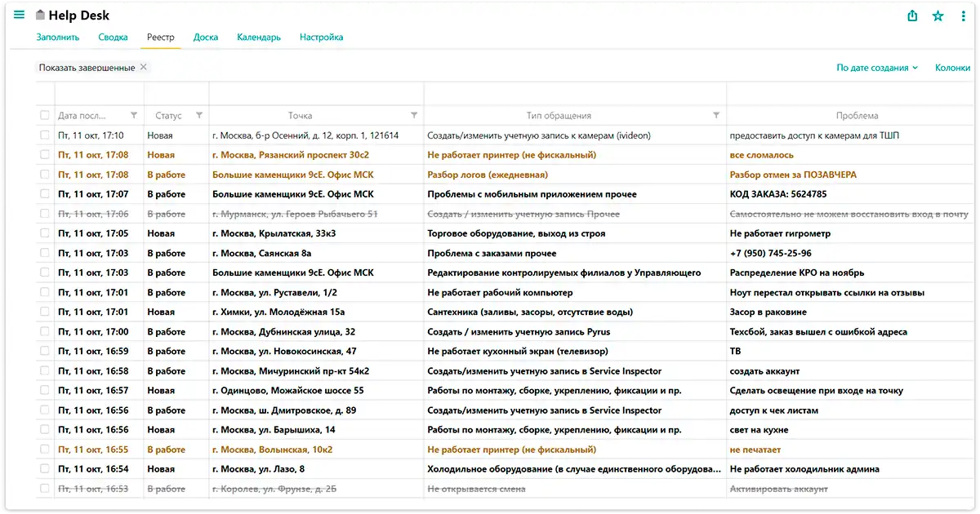Go to the 'Настройка' tab
The height and width of the screenshot is (514, 980).
coord(321,37)
